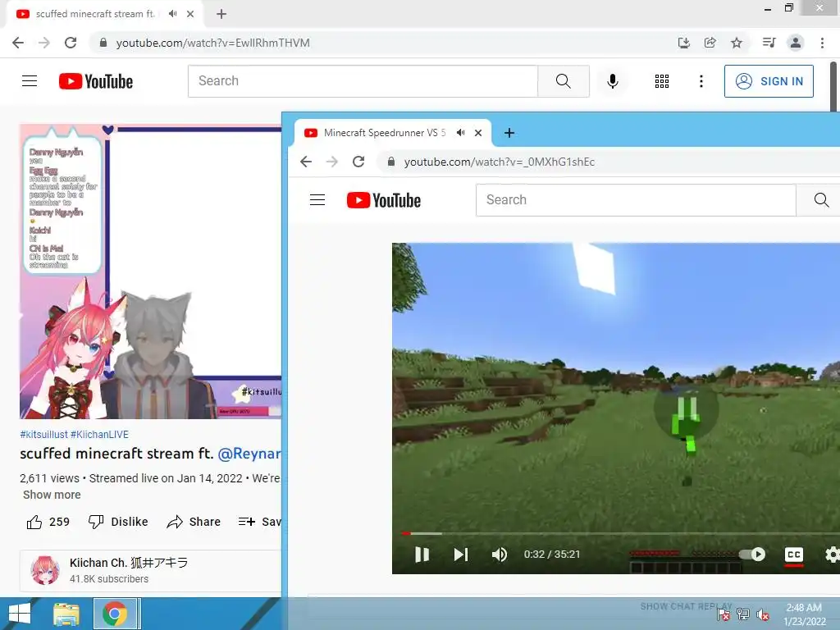Open the YouTube apps grid
Image resolution: width=840 pixels, height=630 pixels.
coord(662,81)
